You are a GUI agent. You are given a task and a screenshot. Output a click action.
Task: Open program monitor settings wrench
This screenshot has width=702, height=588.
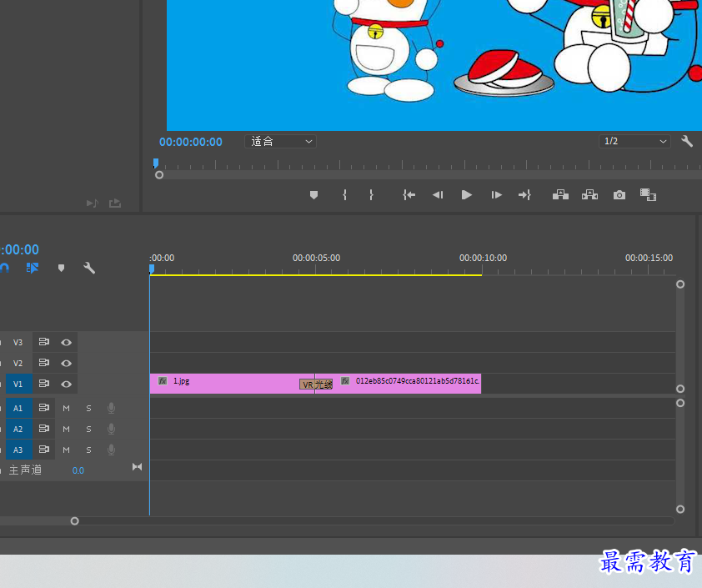(x=687, y=142)
